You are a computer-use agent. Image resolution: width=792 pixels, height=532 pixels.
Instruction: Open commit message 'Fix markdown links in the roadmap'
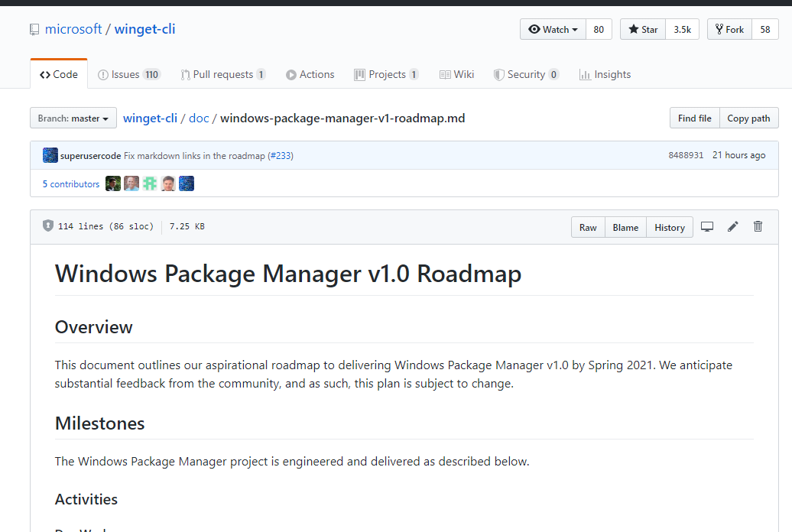click(194, 156)
